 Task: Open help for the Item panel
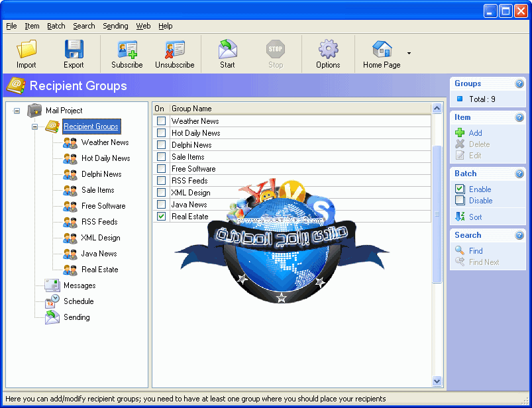pyautogui.click(x=519, y=117)
